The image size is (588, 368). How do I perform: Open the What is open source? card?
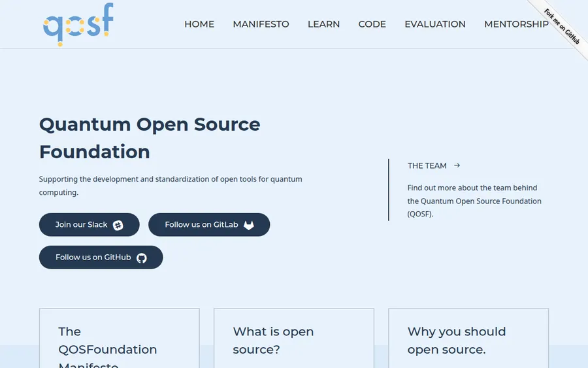click(x=294, y=339)
